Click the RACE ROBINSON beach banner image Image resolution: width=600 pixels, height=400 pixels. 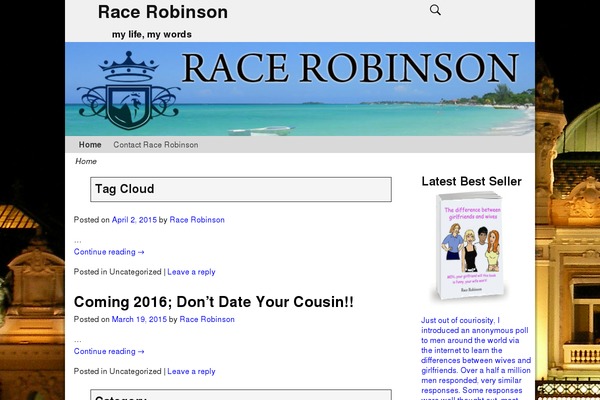pos(300,89)
